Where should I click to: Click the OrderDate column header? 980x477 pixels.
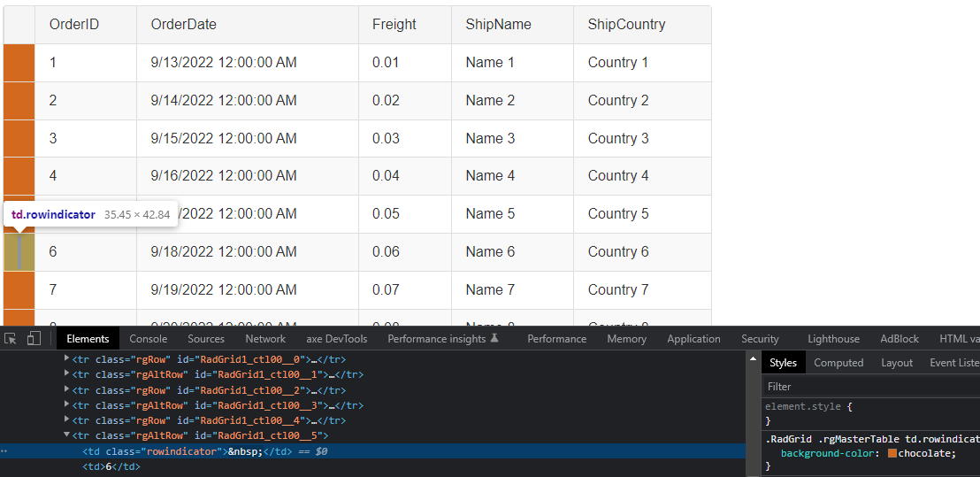click(x=184, y=25)
